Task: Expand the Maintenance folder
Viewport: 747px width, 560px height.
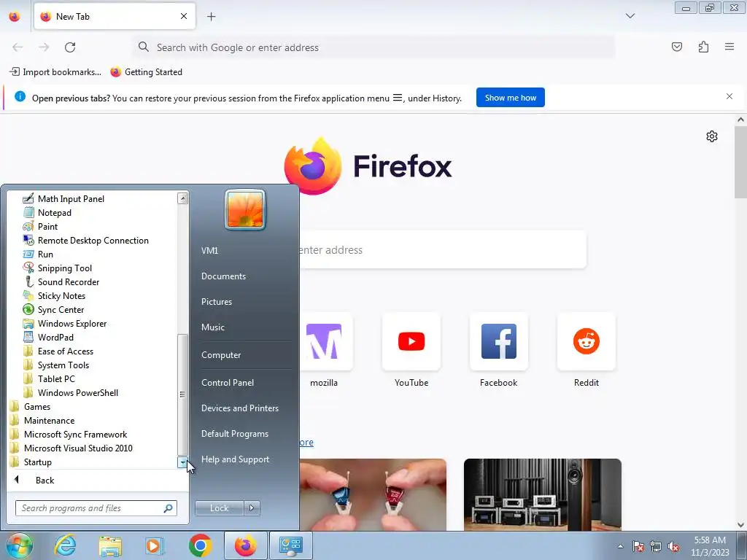Action: pyautogui.click(x=49, y=419)
